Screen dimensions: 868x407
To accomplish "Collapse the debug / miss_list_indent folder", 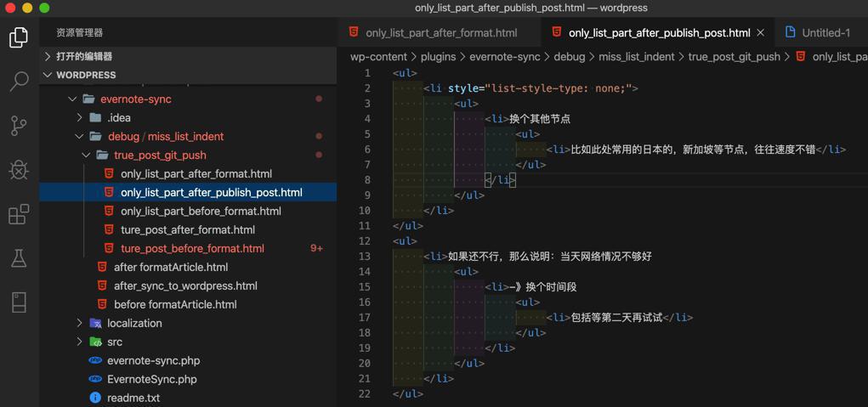I will (x=80, y=136).
